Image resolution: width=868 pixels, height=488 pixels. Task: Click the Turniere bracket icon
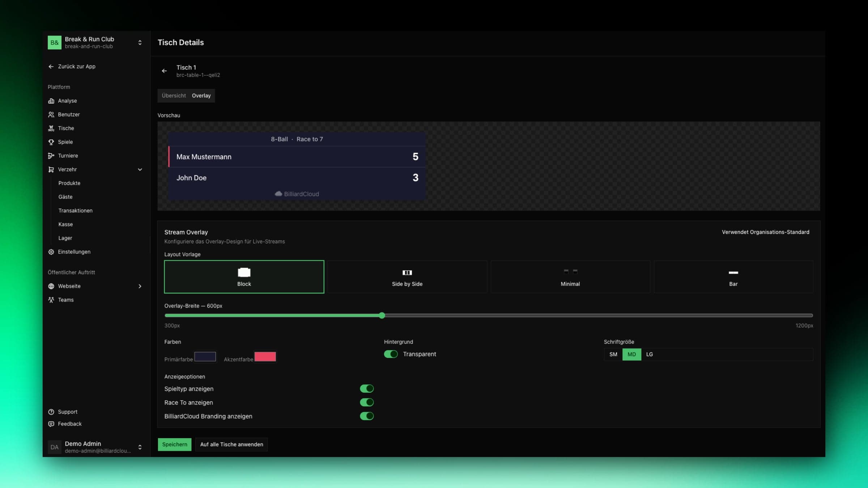(51, 156)
